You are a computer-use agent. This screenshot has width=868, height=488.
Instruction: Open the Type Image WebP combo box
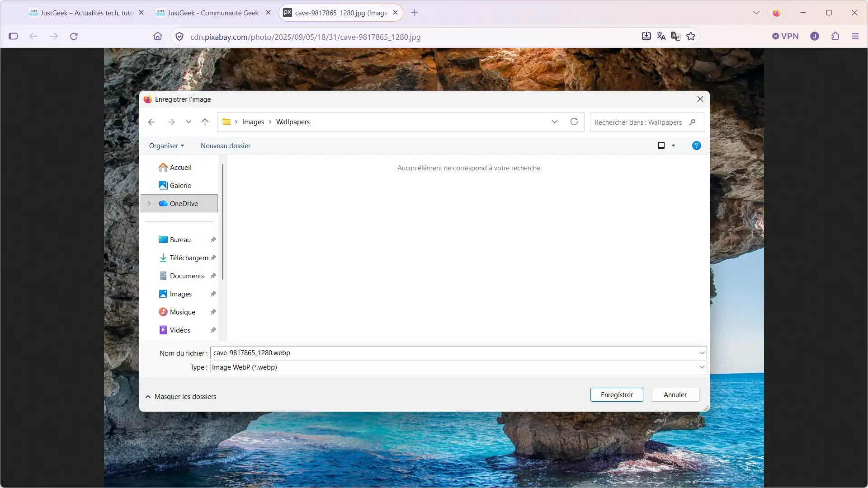tap(458, 367)
